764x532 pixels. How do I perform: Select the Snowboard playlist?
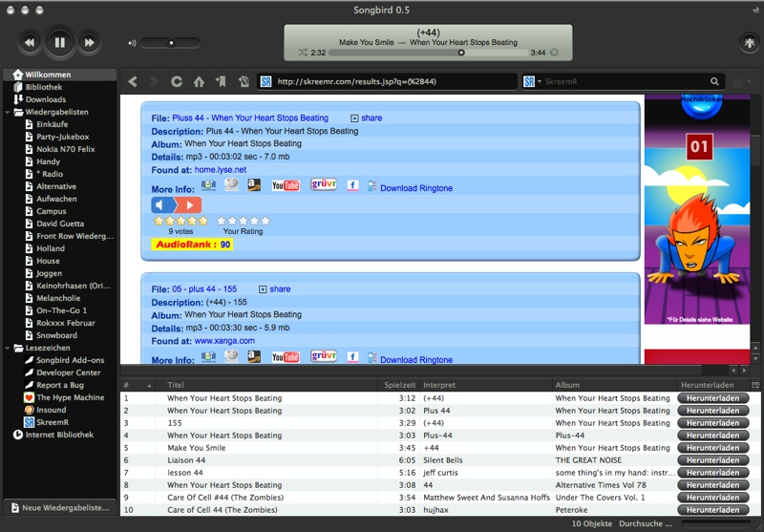[56, 335]
